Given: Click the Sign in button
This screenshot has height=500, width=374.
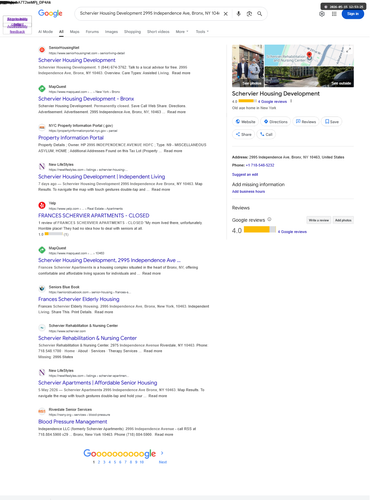Looking at the screenshot, I should (353, 14).
